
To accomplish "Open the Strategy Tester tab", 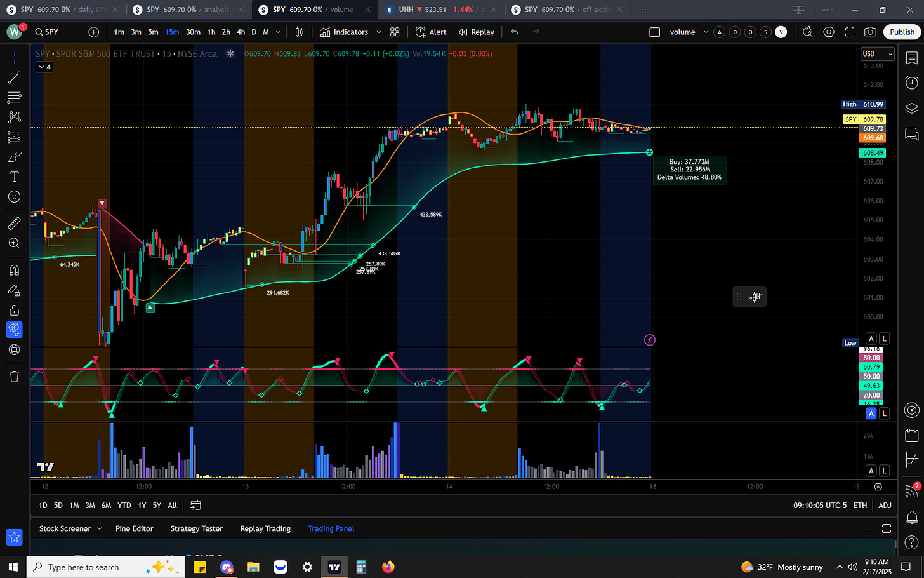I will [196, 528].
